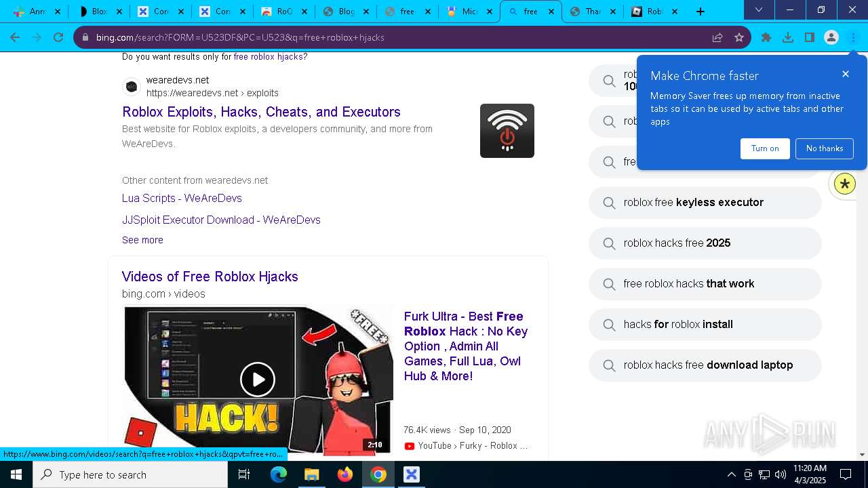Close the active free search tab
This screenshot has width=868, height=488.
coord(551,12)
